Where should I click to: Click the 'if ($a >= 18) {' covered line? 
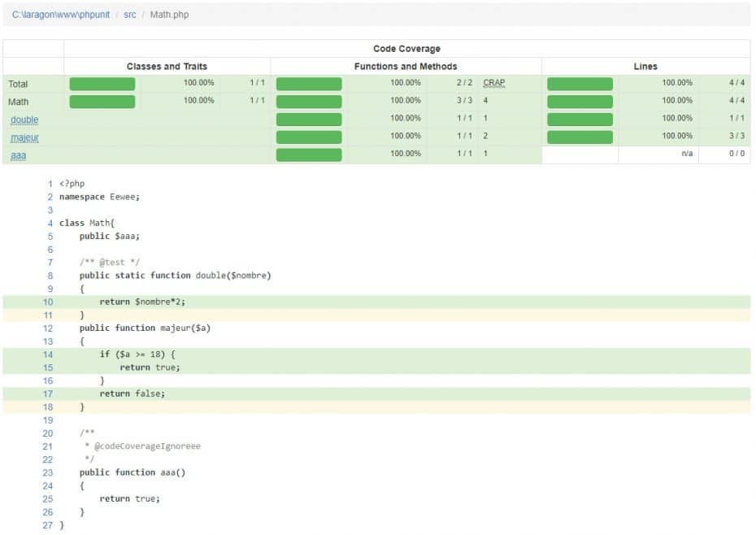point(137,354)
